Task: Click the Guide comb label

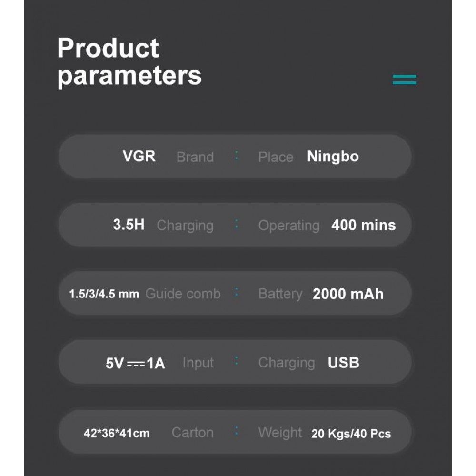Action: coord(183,294)
